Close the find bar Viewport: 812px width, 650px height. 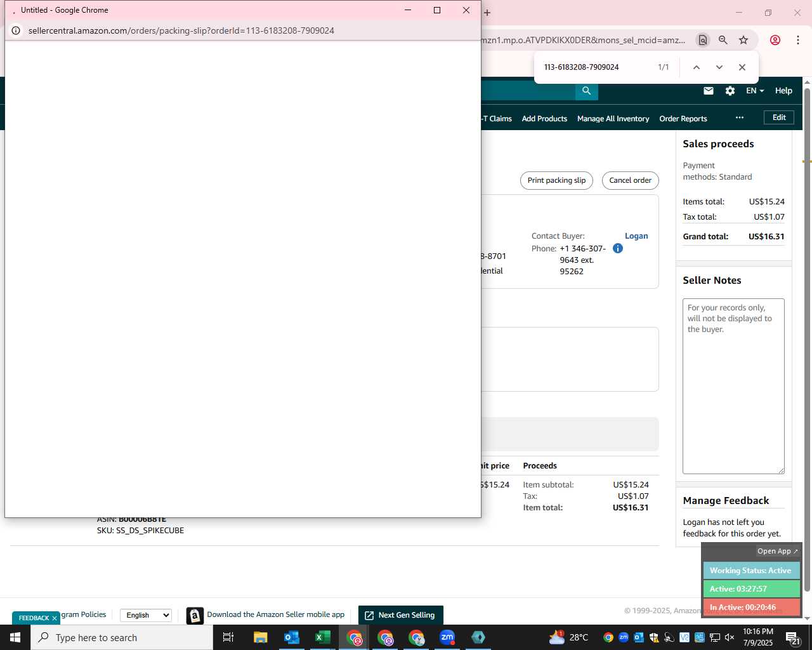click(742, 67)
